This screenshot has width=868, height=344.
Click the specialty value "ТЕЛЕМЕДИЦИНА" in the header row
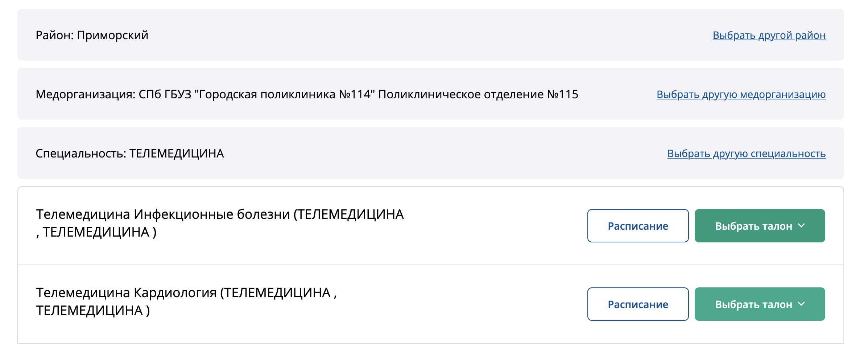[x=177, y=153]
